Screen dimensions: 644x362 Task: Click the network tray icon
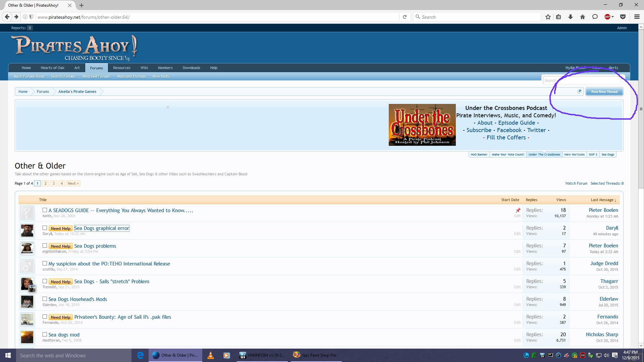599,355
